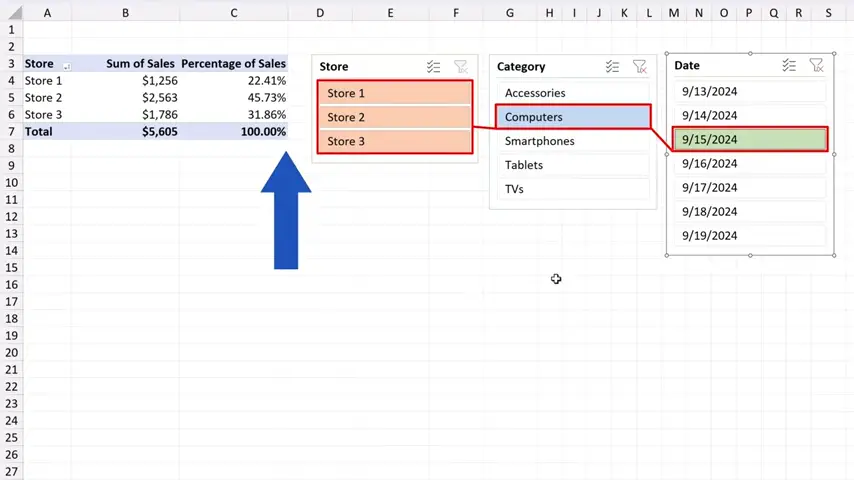Select Store 1 in Store slicer

(395, 93)
